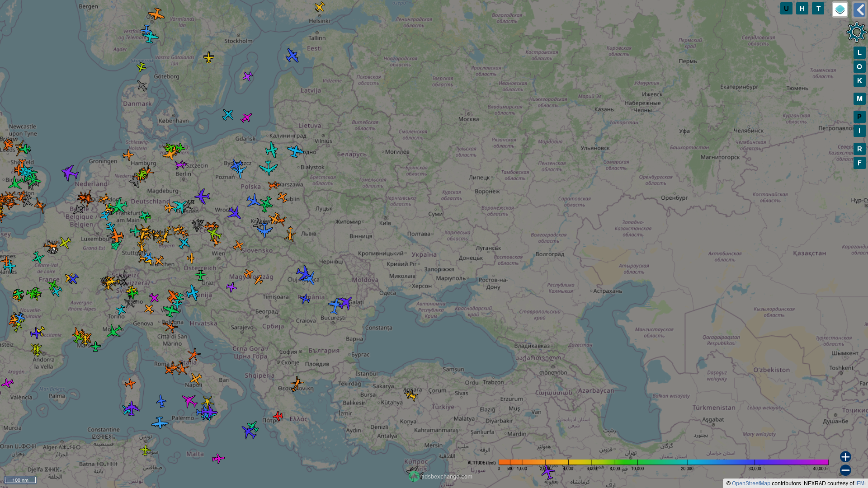Toggle the H button at top
Image resolution: width=868 pixels, height=488 pixels.
802,9
